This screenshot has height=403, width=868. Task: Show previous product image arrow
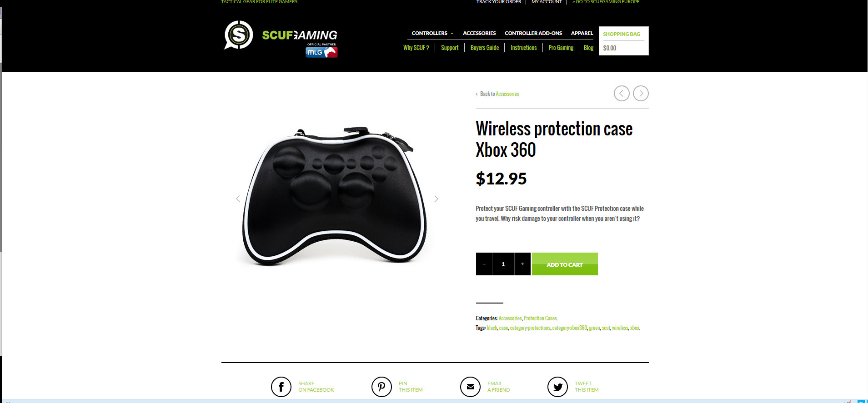click(238, 199)
